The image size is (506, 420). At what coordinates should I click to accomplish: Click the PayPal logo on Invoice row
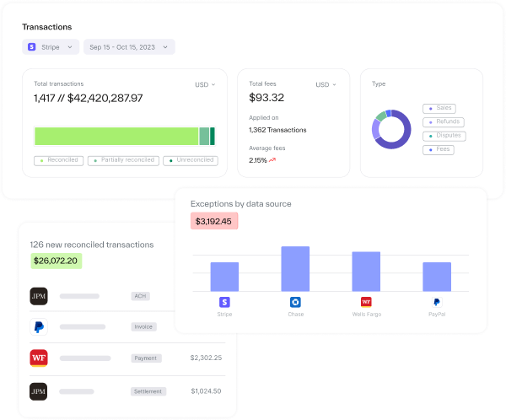tap(39, 326)
